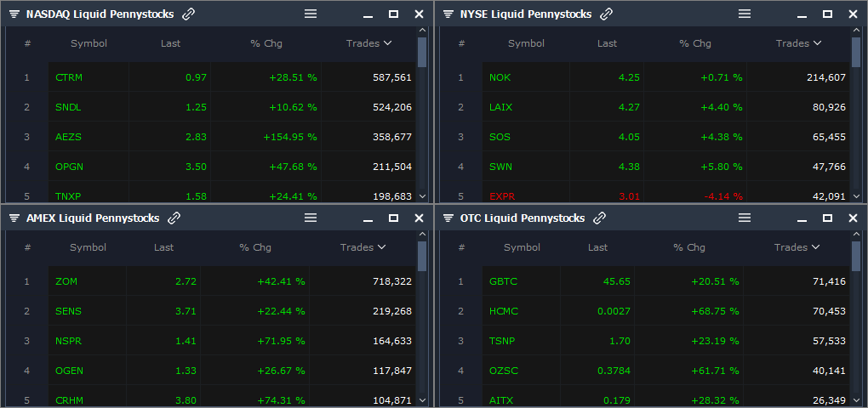This screenshot has height=408, width=868.
Task: Click OTC Liquid Pennystocks panel title
Action: [x=522, y=218]
